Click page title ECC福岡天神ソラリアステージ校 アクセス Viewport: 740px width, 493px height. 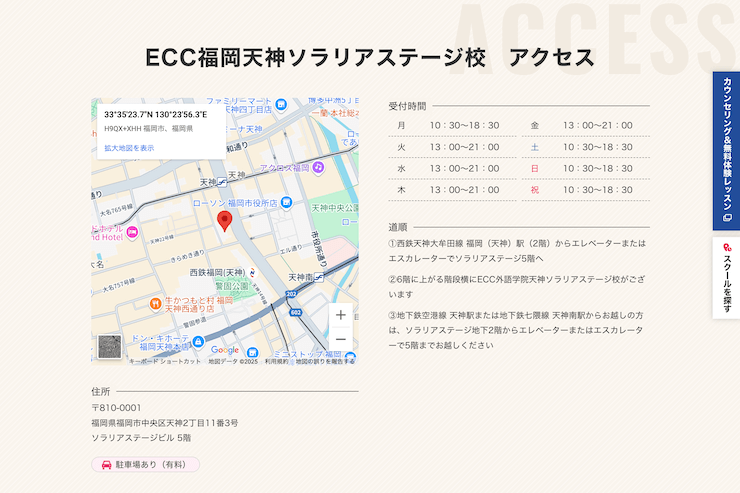point(370,58)
